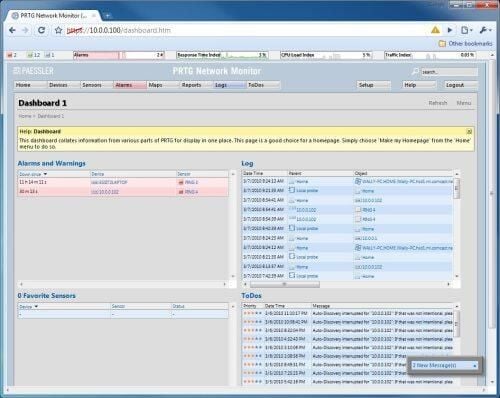The image size is (500, 398).
Task: Open the device link in the first alarm row
Action: coord(109,182)
